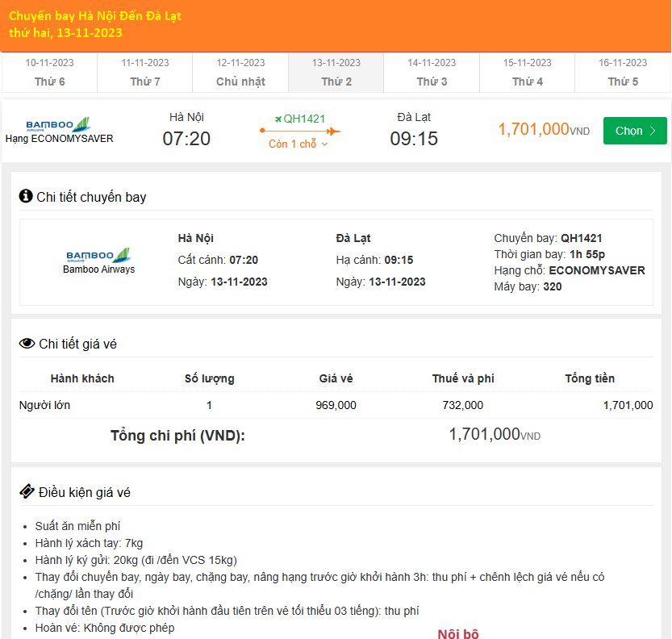
Task: Click the green airplane icon near QH1421
Action: pyautogui.click(x=278, y=119)
